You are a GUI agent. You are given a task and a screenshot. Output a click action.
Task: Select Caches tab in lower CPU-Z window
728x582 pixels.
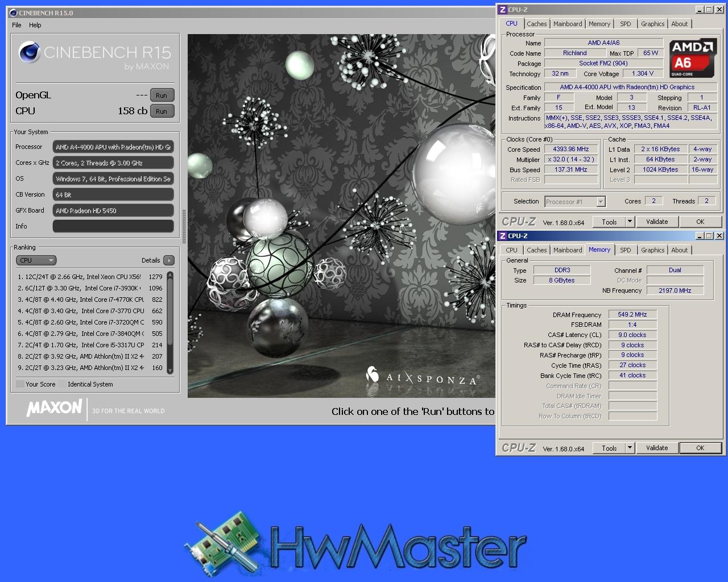[x=536, y=250]
